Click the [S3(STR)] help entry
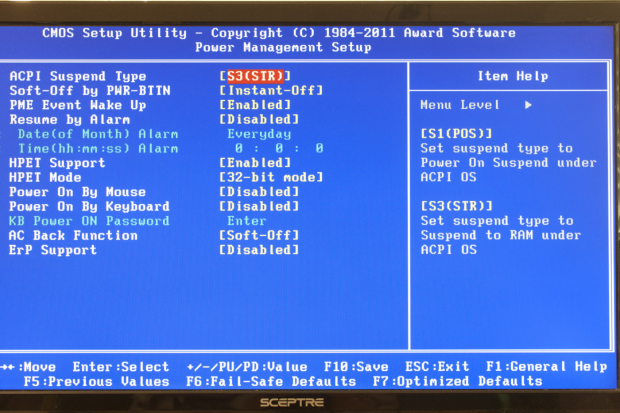 [x=456, y=206]
